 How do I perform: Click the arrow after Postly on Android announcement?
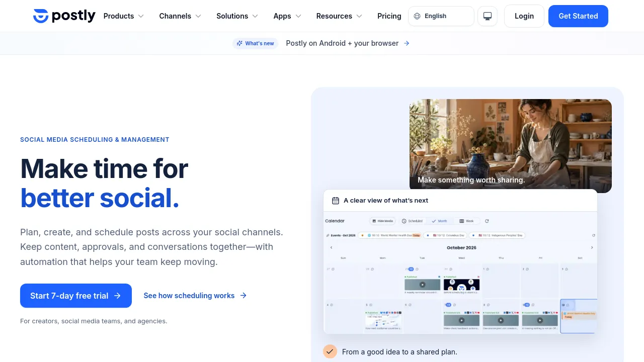407,43
